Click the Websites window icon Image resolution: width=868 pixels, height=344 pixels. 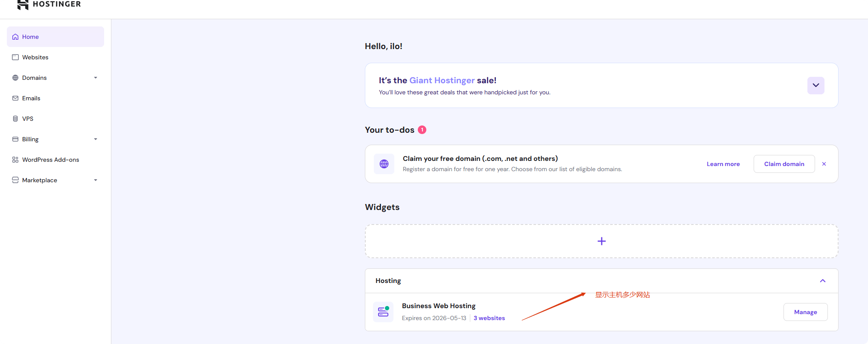(15, 57)
